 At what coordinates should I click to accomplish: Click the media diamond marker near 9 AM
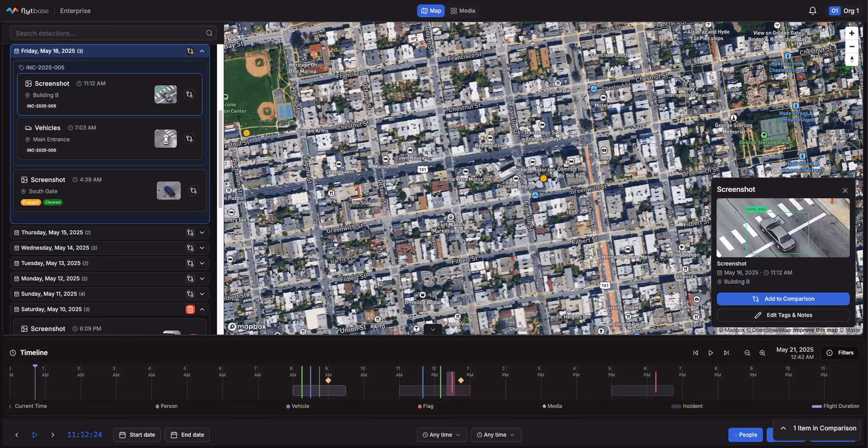coord(328,380)
